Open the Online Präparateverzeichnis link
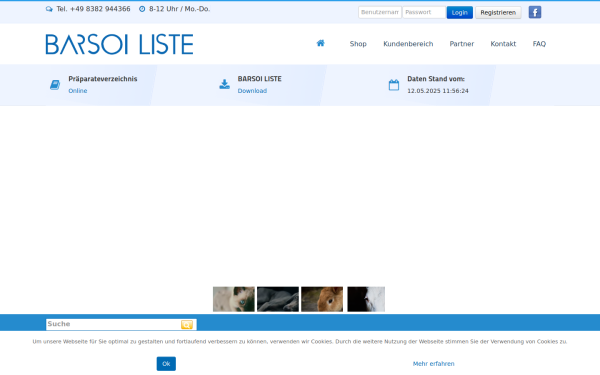This screenshot has height=375, width=600. [x=78, y=91]
